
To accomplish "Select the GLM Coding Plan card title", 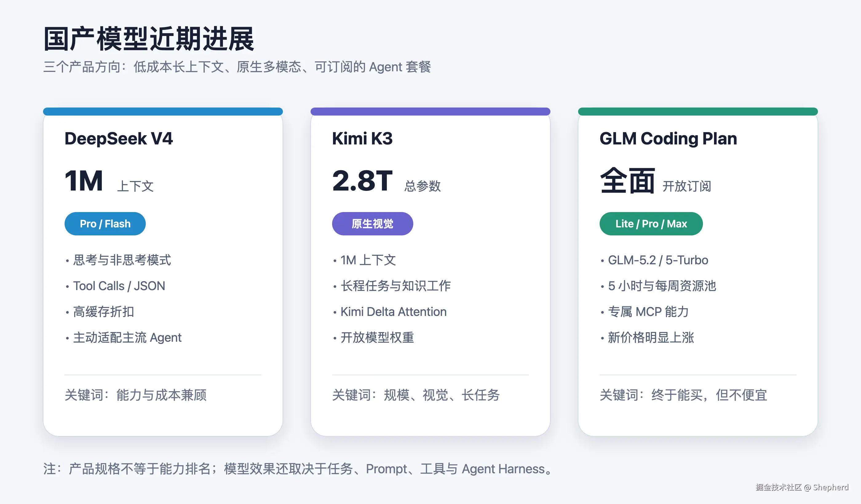I will [668, 139].
